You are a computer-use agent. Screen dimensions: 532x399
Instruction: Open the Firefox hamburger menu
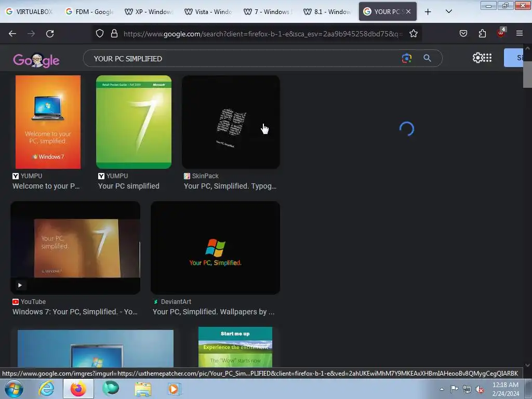click(x=520, y=33)
